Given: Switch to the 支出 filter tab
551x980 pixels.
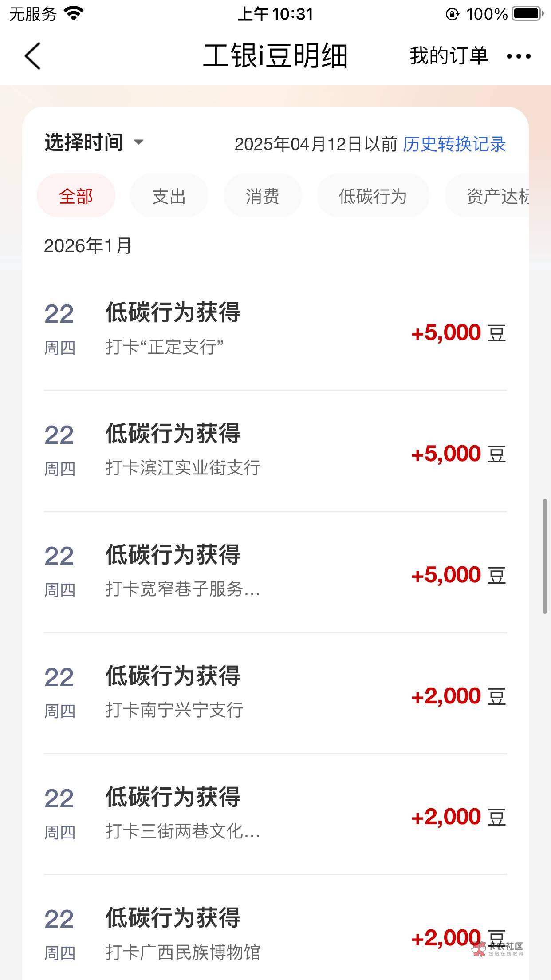Looking at the screenshot, I should tap(169, 196).
